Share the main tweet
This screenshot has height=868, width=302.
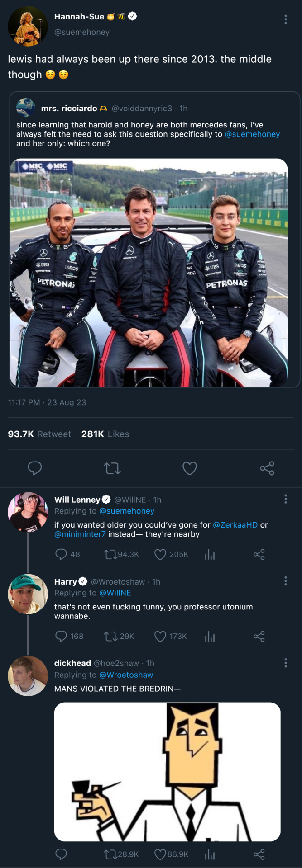click(x=267, y=468)
